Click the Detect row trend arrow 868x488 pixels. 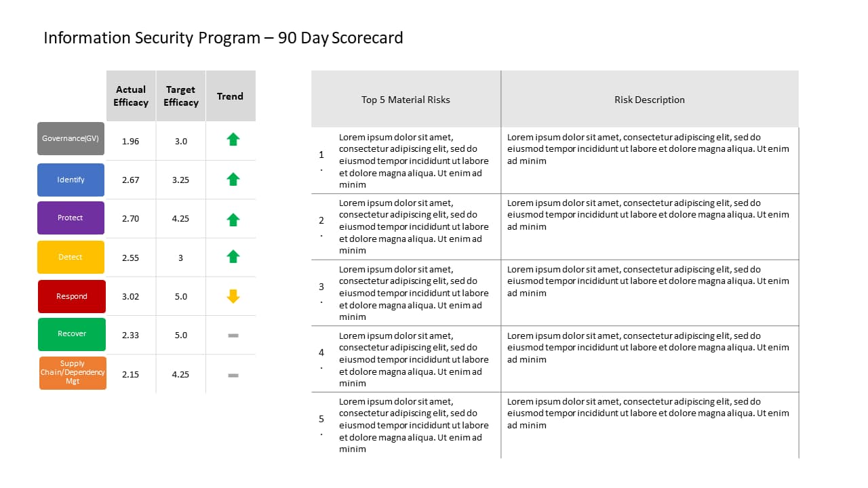(x=233, y=257)
